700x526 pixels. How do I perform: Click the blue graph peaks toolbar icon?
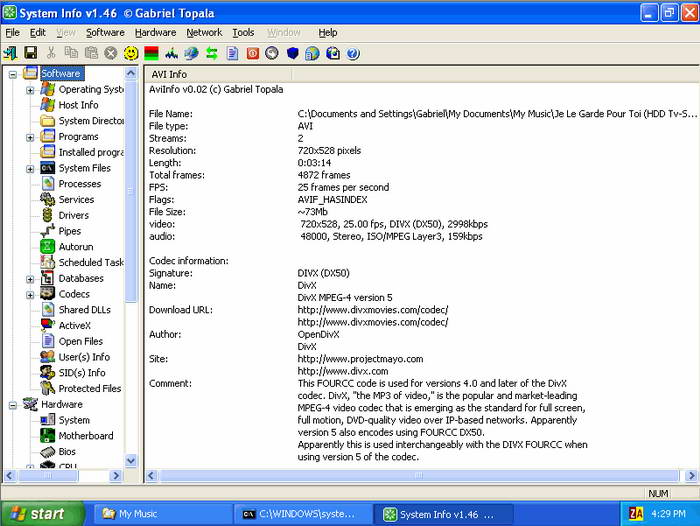pyautogui.click(x=171, y=54)
